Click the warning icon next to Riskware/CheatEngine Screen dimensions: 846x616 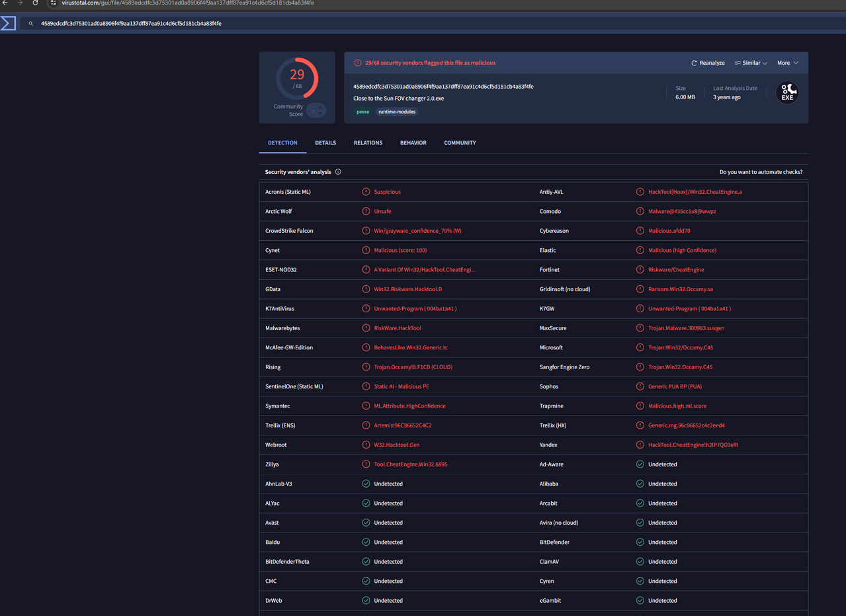tap(640, 269)
